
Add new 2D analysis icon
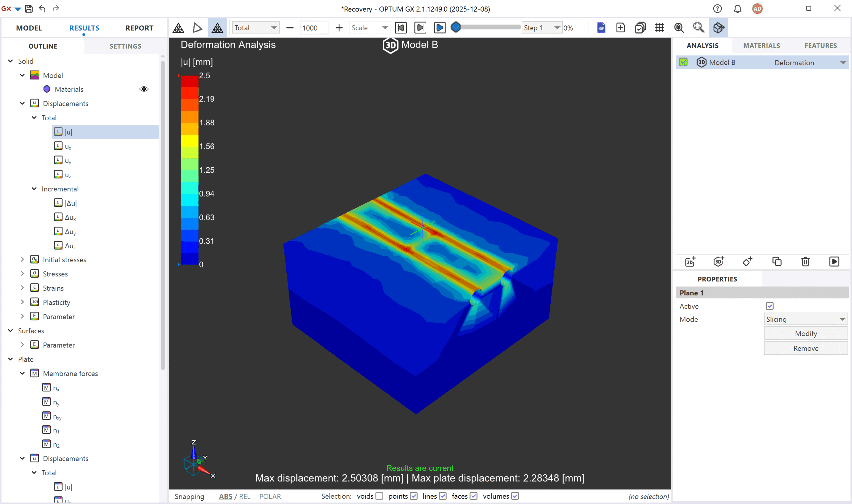tap(690, 261)
